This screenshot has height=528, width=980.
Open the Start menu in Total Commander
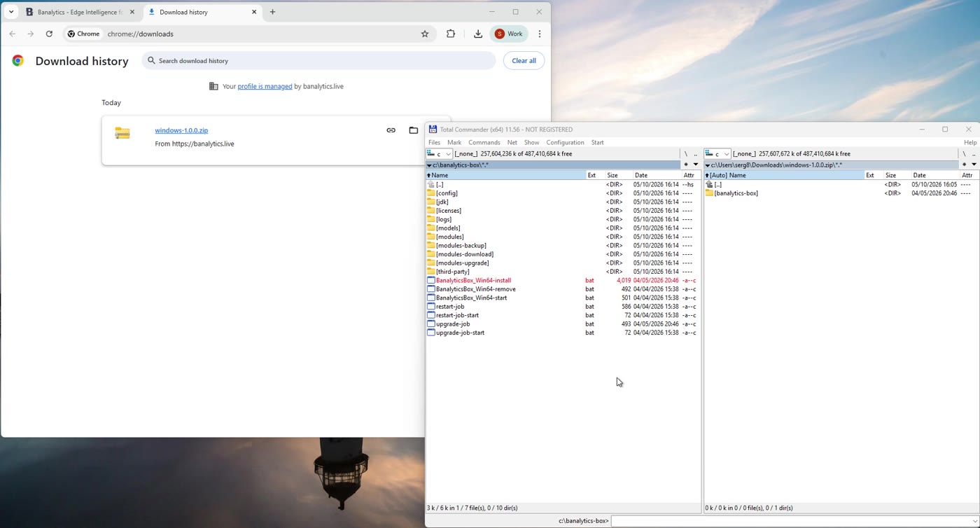[598, 142]
